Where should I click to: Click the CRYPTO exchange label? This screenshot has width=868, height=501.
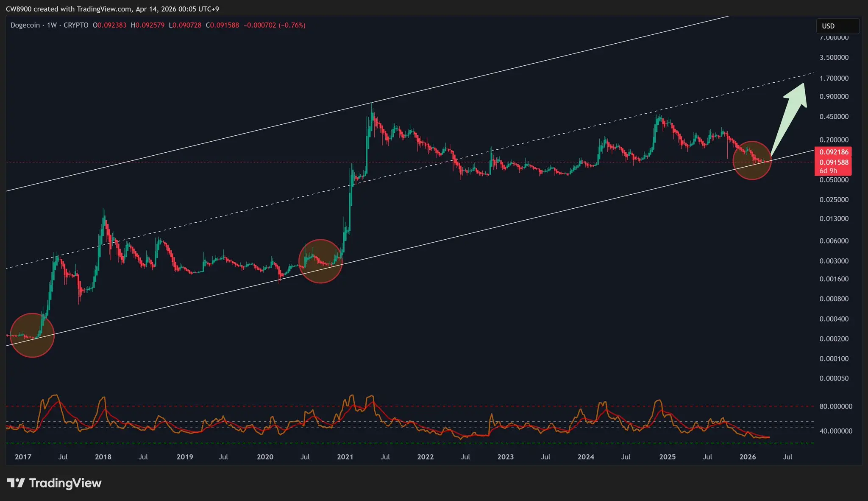[x=76, y=25]
